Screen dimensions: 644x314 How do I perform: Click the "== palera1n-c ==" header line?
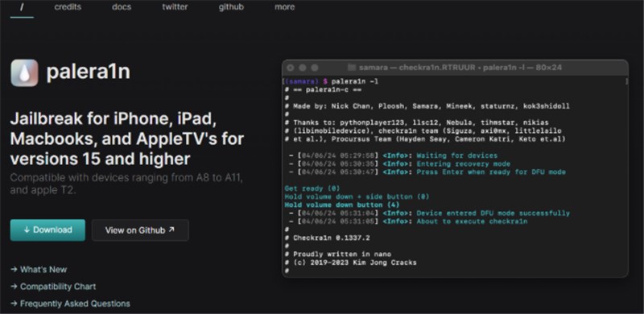pos(323,89)
